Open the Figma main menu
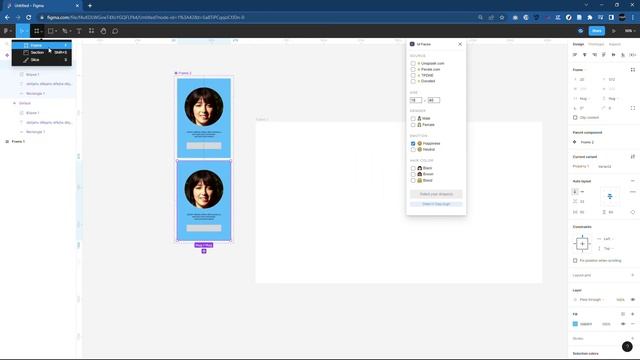This screenshot has height=360, width=640. pyautogui.click(x=7, y=31)
